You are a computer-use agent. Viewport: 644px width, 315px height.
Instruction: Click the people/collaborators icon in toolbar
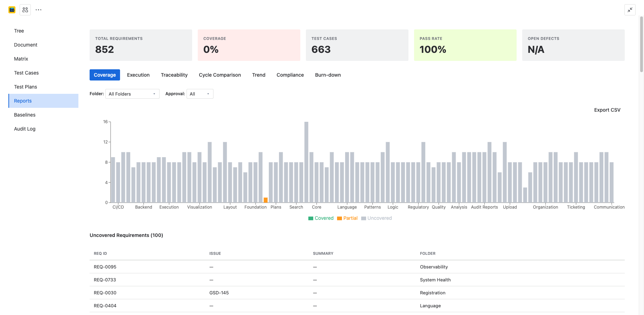pos(25,9)
